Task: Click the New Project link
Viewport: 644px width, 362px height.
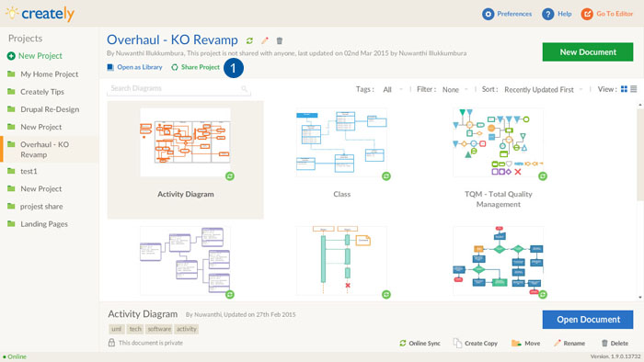Action: coord(40,56)
